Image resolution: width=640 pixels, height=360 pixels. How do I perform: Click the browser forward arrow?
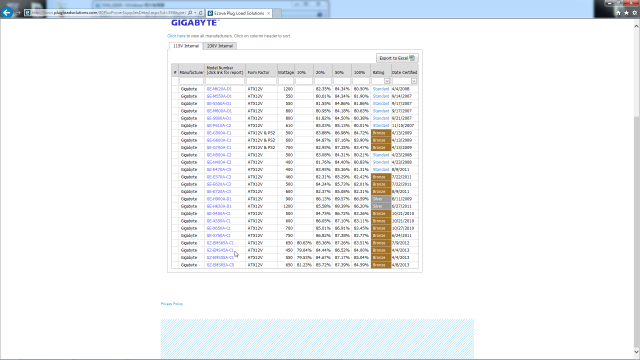click(18, 13)
